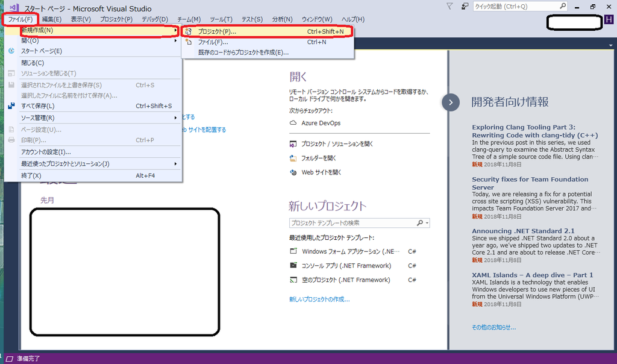Open the Azure DevOps checkout link

tap(321, 123)
